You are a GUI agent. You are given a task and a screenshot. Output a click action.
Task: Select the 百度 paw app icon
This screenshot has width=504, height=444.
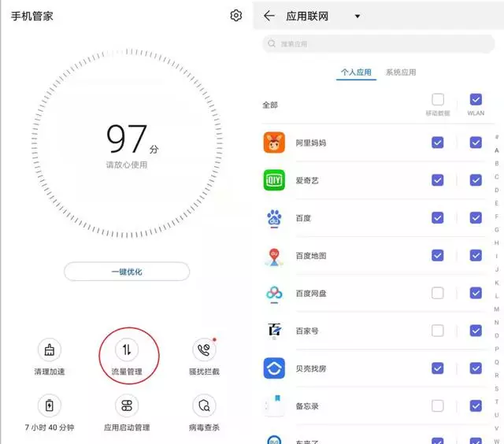274,218
